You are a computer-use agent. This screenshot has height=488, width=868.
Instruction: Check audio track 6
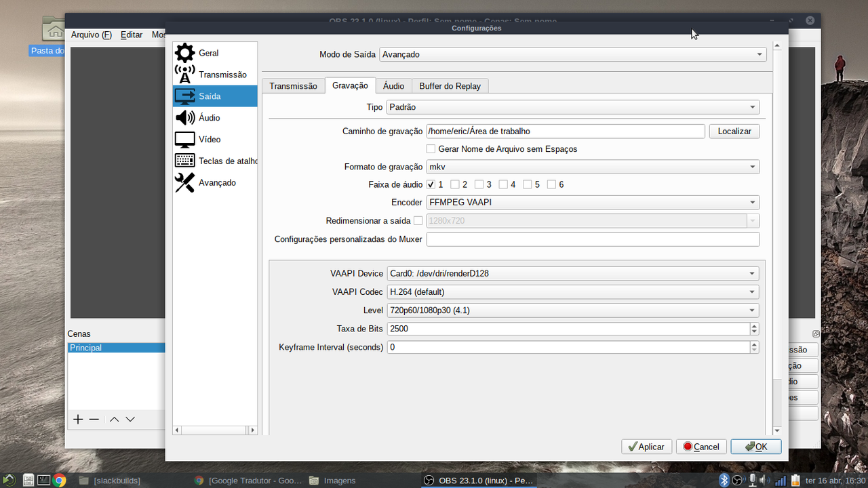tap(552, 184)
